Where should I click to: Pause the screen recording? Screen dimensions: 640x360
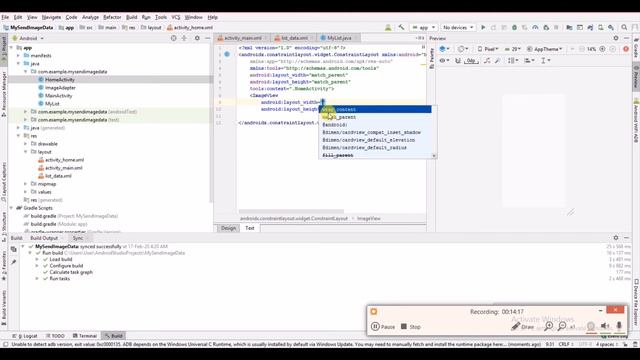click(x=383, y=327)
